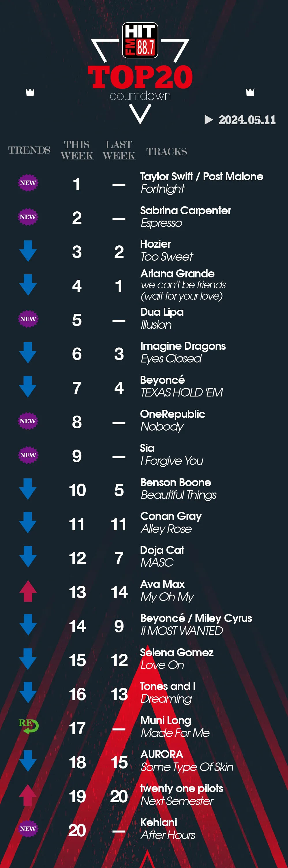
Task: Click the NEW badge for Sabrina Carpenter Espresso
Action: pos(28,217)
